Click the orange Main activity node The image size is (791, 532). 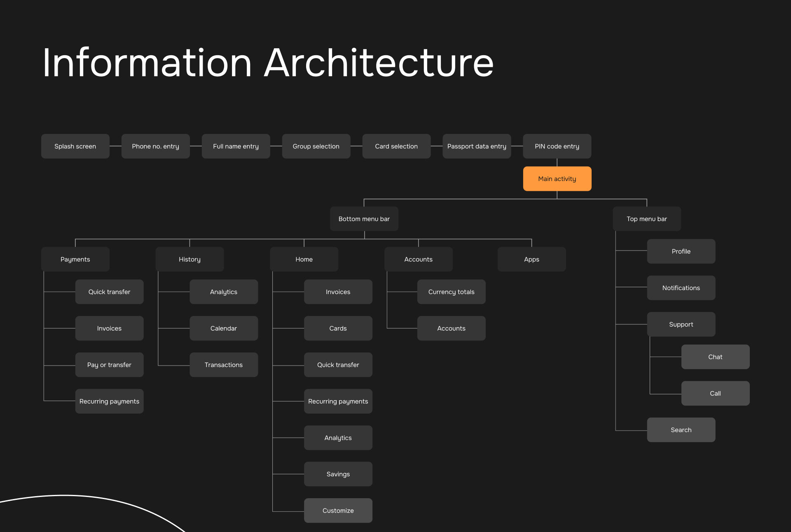[557, 179]
